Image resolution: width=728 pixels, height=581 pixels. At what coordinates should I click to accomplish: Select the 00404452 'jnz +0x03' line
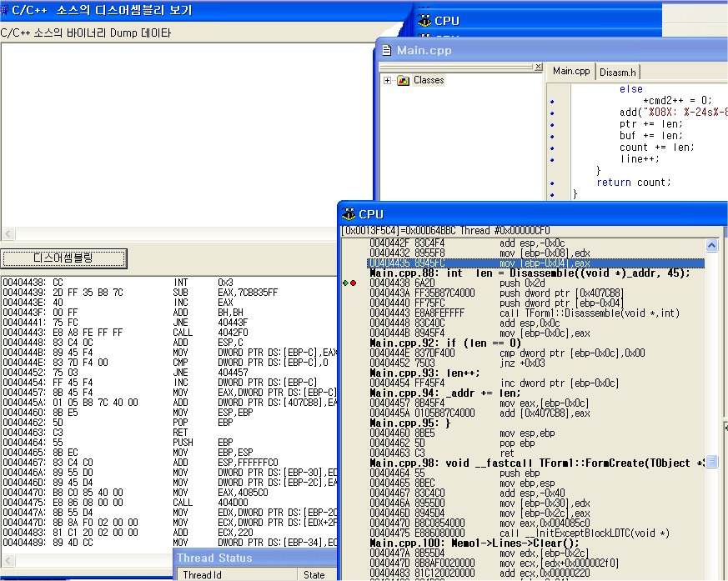(457, 363)
